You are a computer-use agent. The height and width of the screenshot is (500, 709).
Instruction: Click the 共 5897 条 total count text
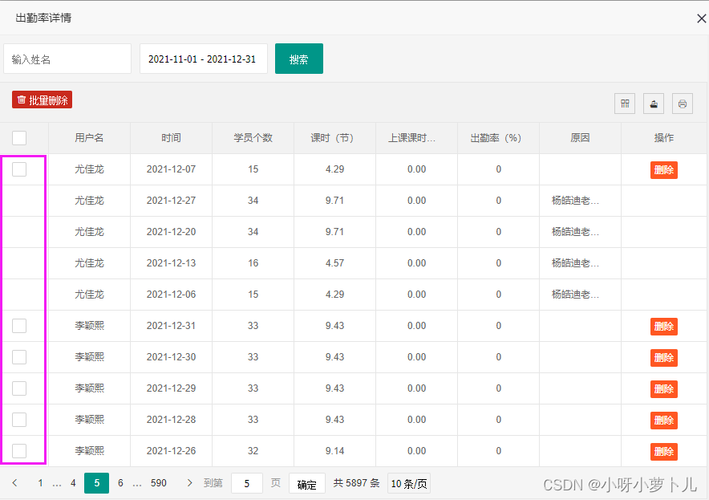click(x=356, y=483)
